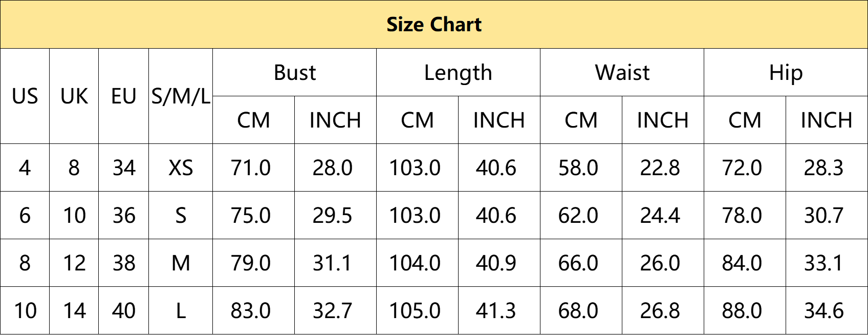Click the M size cell
This screenshot has width=868, height=335.
click(181, 263)
